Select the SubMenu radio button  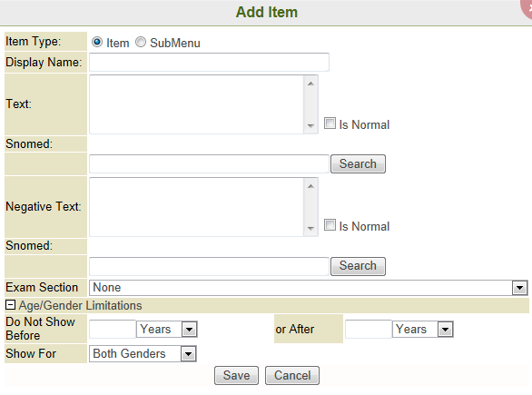pyautogui.click(x=141, y=42)
